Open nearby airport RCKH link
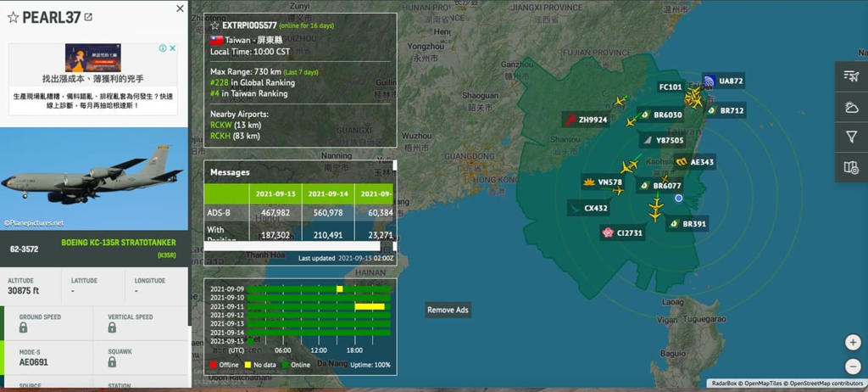 tap(221, 136)
